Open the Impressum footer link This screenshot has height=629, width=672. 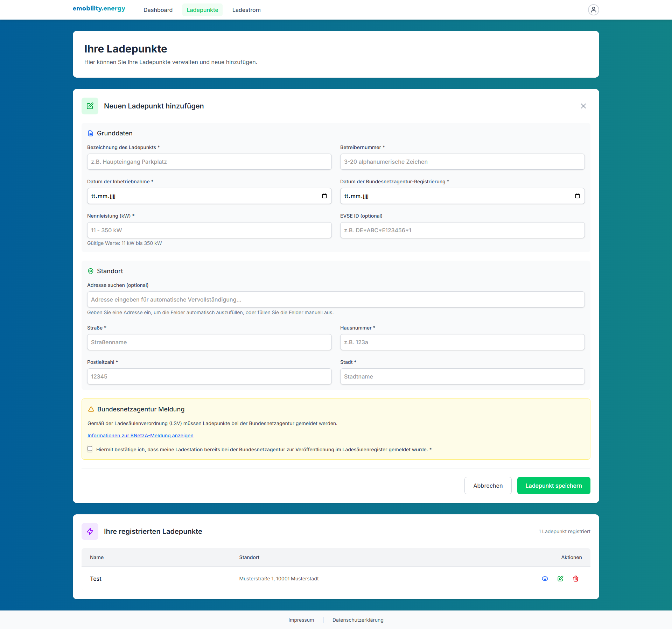click(x=301, y=620)
